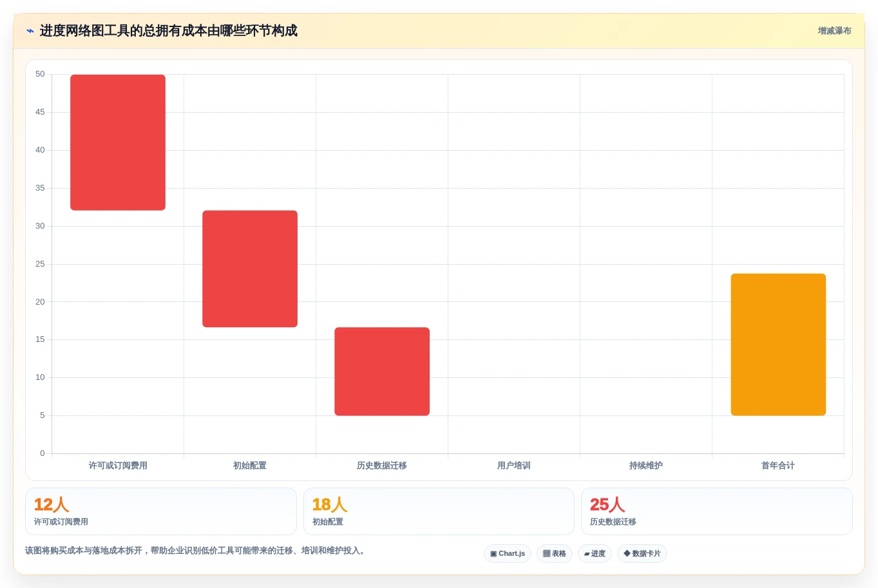878x588 pixels.
Task: Open the 25人 历史数据迁移 data card
Action: tap(717, 511)
